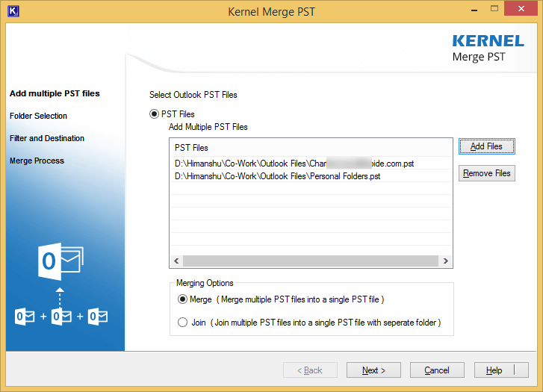Click the file list's left scroll arrow
The image size is (543, 392).
(x=176, y=261)
